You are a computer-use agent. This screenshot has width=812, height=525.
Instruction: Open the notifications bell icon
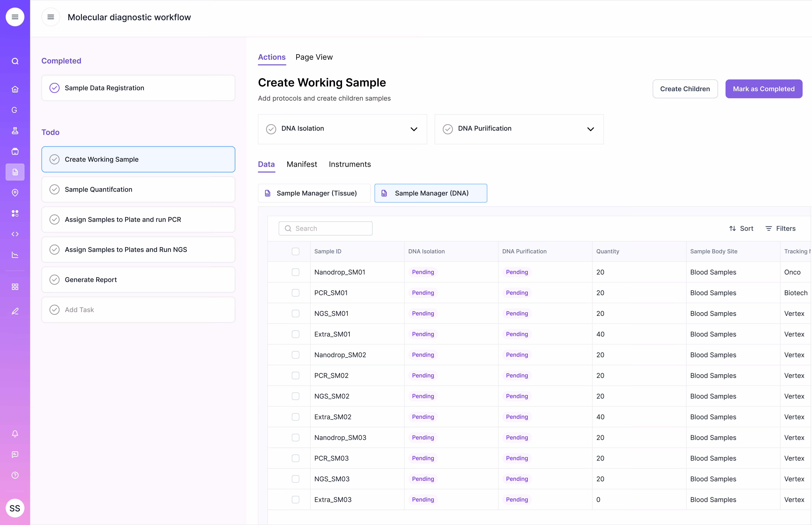[15, 434]
